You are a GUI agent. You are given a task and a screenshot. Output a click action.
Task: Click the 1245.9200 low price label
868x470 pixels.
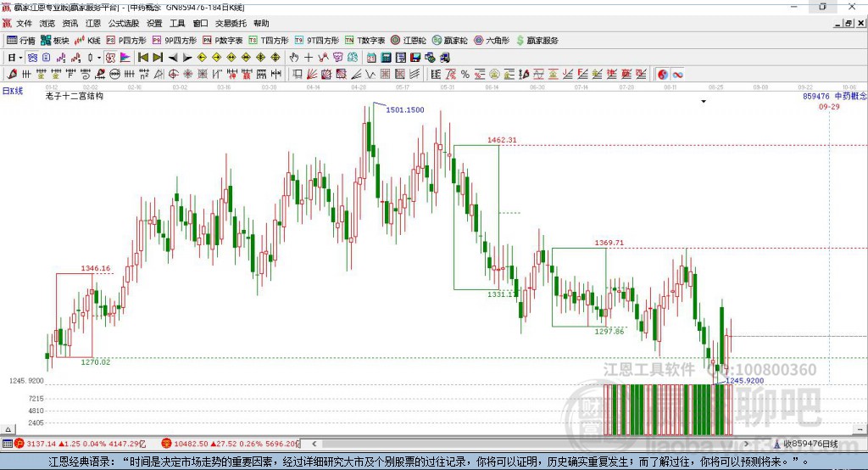coord(744,381)
